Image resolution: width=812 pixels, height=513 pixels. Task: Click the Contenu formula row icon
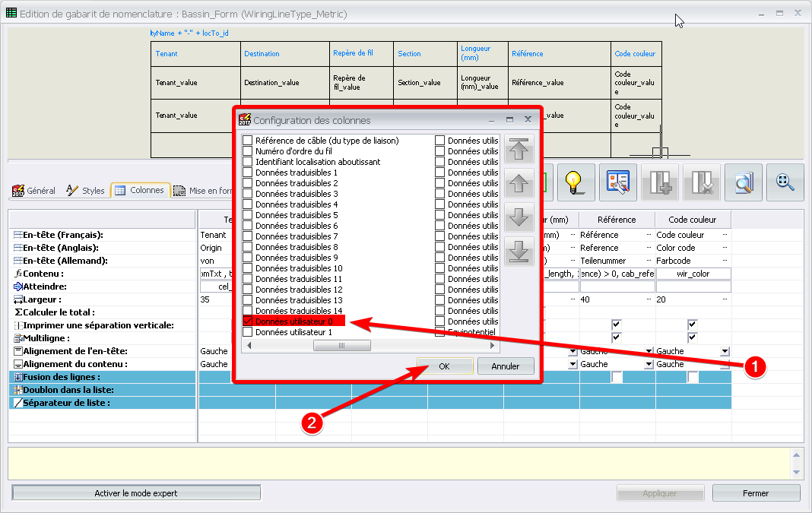(x=18, y=274)
